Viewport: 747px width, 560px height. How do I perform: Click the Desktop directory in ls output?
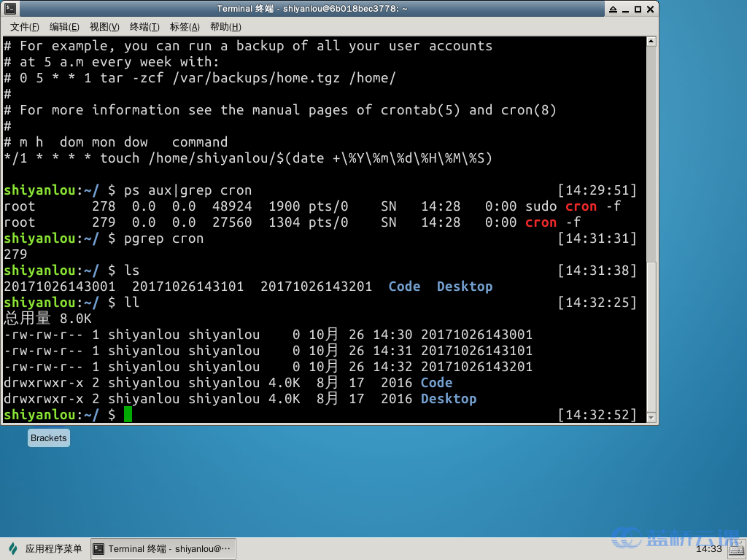[x=465, y=287]
